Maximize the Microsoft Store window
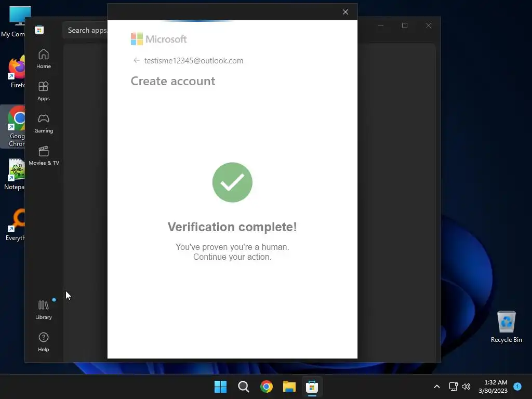Image resolution: width=532 pixels, height=399 pixels. (x=404, y=25)
